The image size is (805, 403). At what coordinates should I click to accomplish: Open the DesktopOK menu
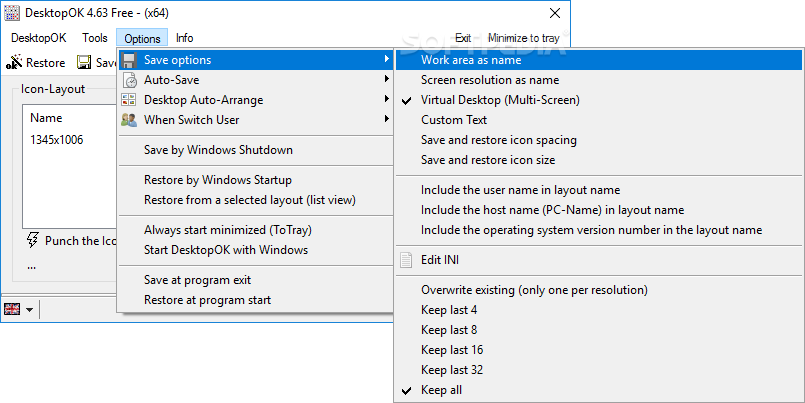point(39,38)
